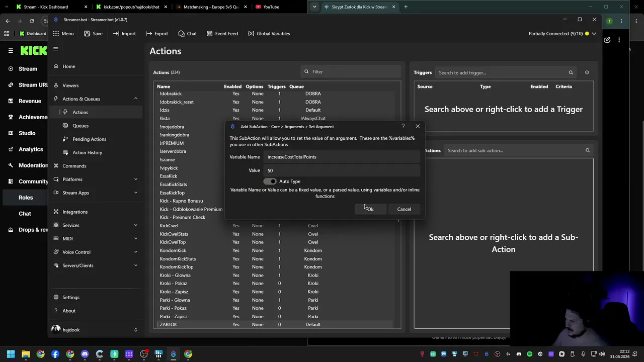Click the Save disk icon in toolbar
644x362 pixels.
(x=87, y=34)
